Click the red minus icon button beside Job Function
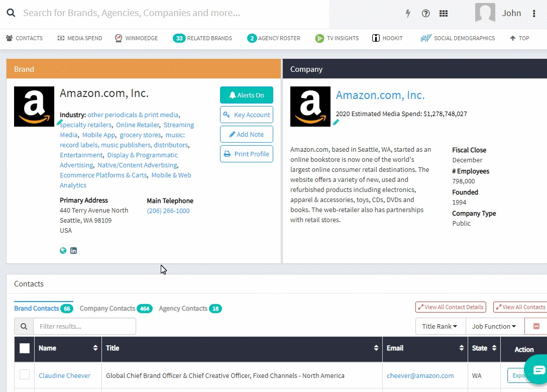Viewport: 547px width, 392px height. [536, 326]
